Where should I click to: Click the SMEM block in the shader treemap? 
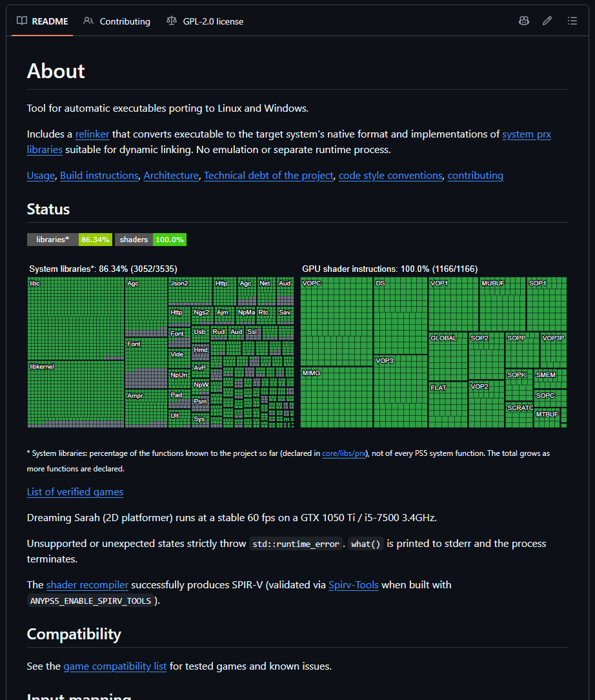click(550, 379)
